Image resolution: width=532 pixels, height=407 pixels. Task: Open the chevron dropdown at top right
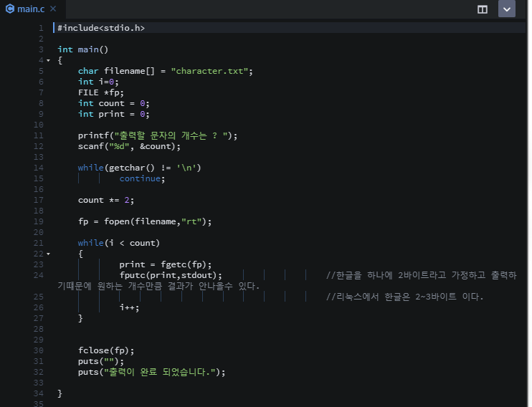click(x=507, y=9)
